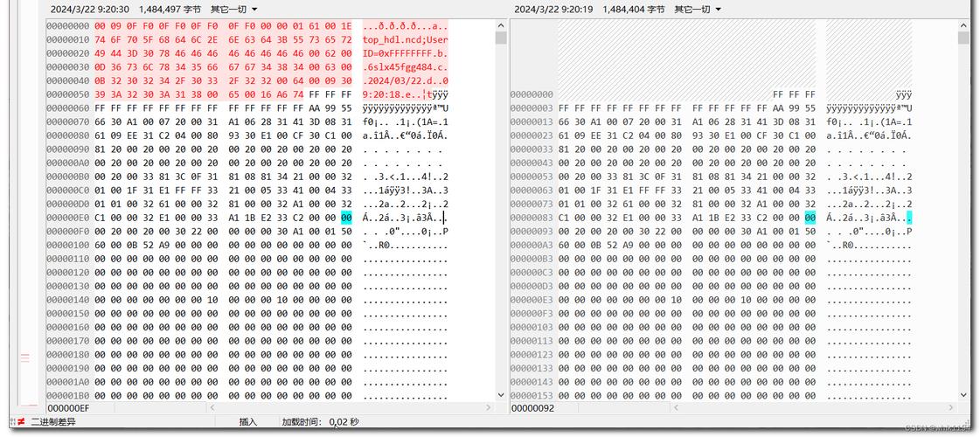The height and width of the screenshot is (437, 980).
Task: Click left ASCII text .6slx45fgg484.c.
Action: (x=405, y=67)
